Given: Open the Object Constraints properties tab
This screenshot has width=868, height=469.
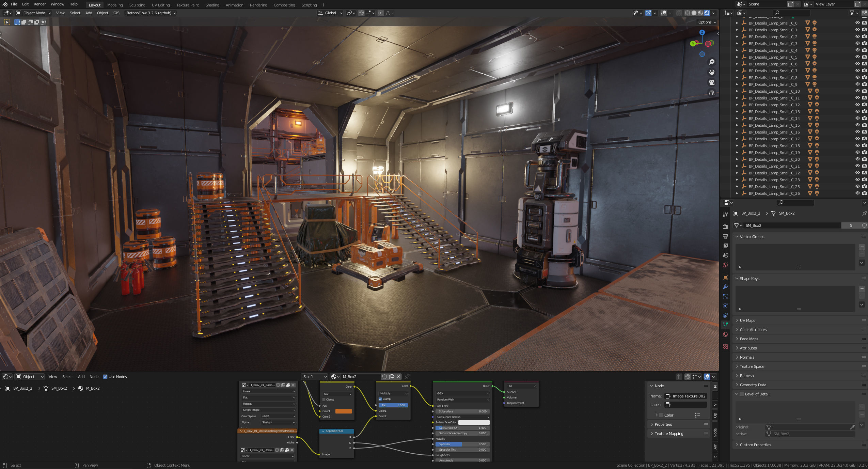Looking at the screenshot, I should pyautogui.click(x=725, y=315).
